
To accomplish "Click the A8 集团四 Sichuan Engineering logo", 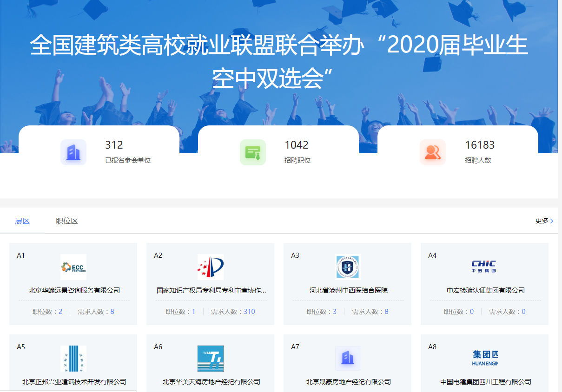I will (484, 359).
